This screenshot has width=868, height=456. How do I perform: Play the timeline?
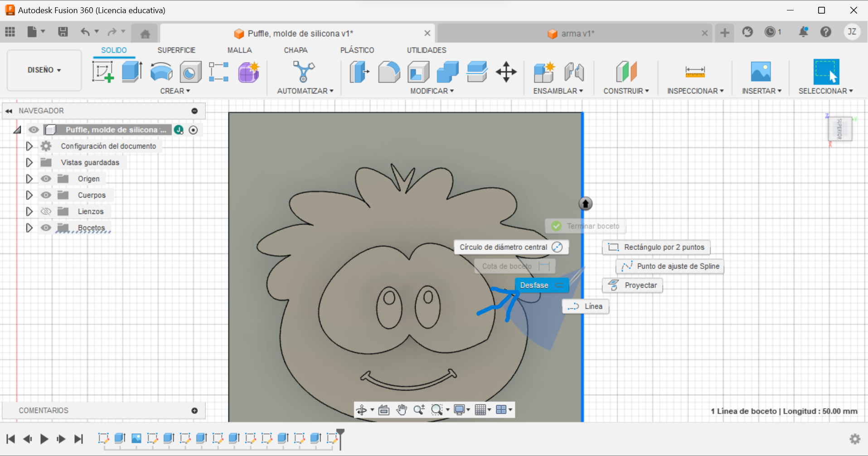tap(44, 439)
